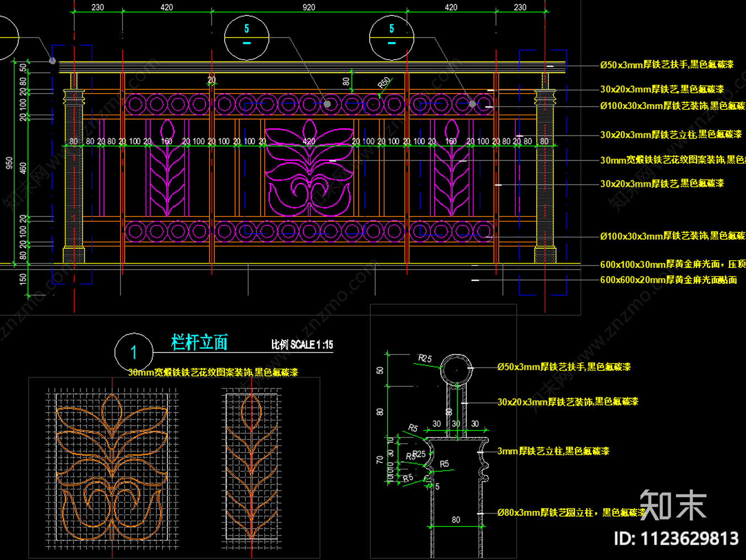Viewport: 746px width, 560px height.
Task: Pick the circular handrail profile in section detail
Action: [457, 369]
